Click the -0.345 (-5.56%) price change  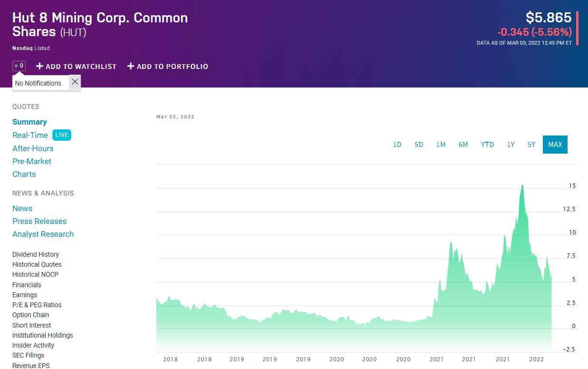[535, 32]
